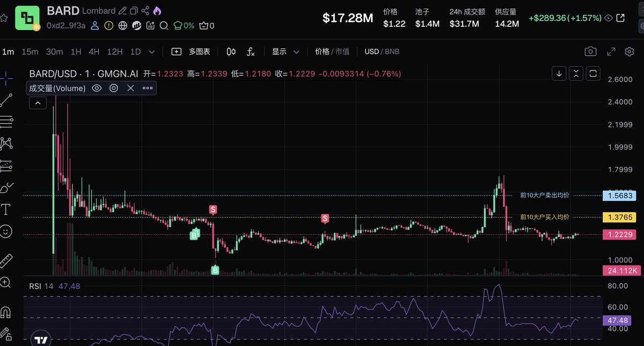Viewport: 644px width, 346px height.
Task: Expand the 显示 display dropdown
Action: pos(286,52)
